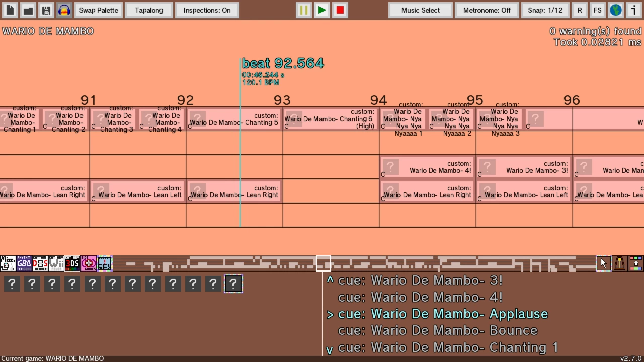
Task: Save the remix with floppy disk icon
Action: click(46, 10)
